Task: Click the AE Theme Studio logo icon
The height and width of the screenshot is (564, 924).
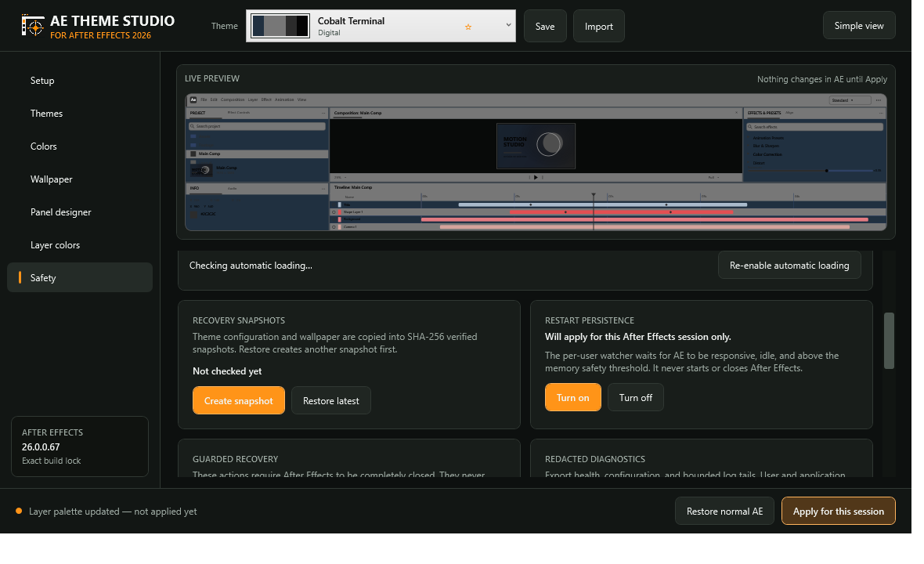Action: pyautogui.click(x=33, y=26)
